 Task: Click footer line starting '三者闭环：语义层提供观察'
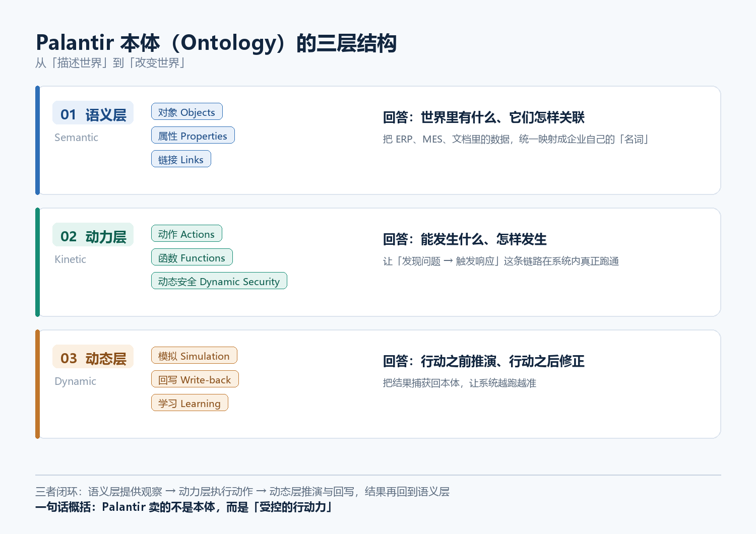[x=242, y=492]
